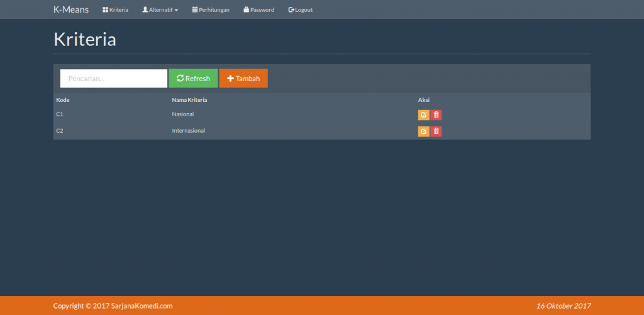The width and height of the screenshot is (644, 315).
Task: Click the refresh arrows icon on Refresh
Action: pyautogui.click(x=180, y=78)
